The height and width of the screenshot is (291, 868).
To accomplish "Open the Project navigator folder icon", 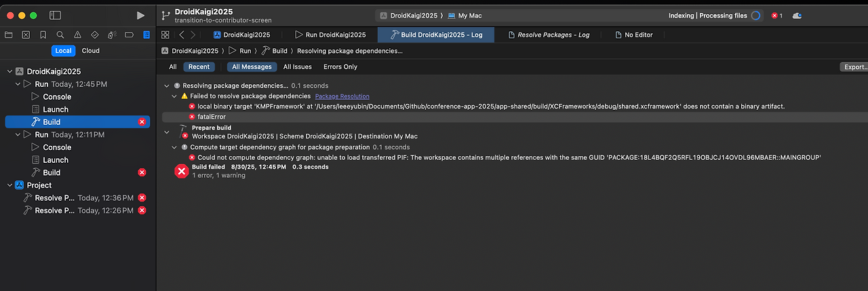I will click(9, 34).
